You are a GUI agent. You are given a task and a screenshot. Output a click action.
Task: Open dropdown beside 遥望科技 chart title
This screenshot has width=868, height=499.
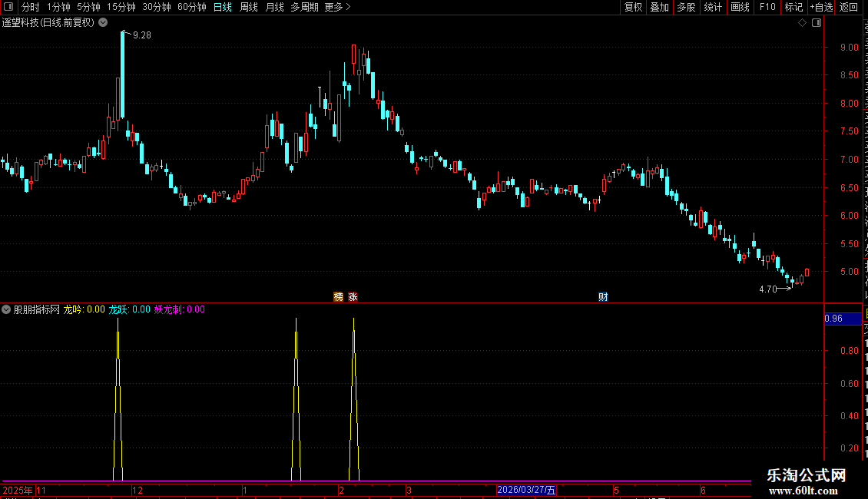[103, 22]
